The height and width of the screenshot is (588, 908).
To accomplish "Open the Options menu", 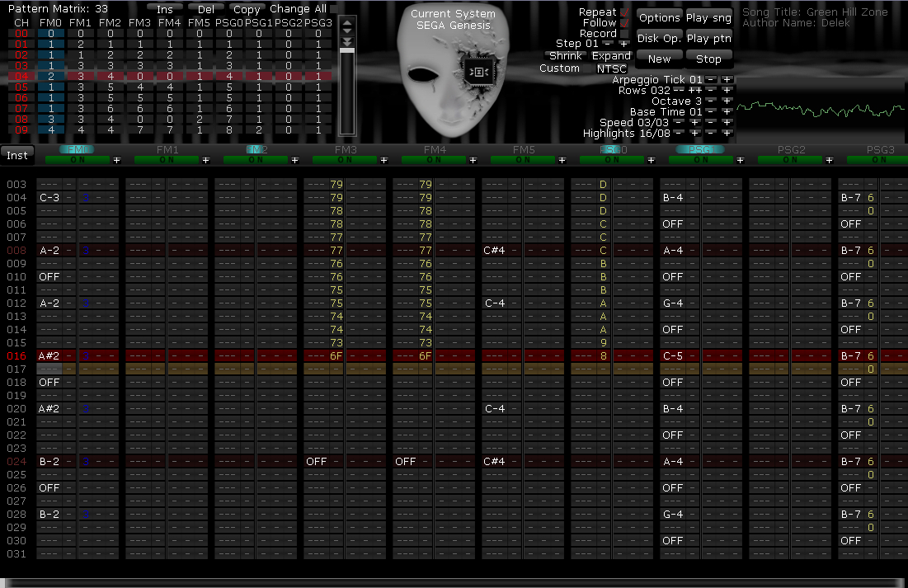I will tap(659, 17).
